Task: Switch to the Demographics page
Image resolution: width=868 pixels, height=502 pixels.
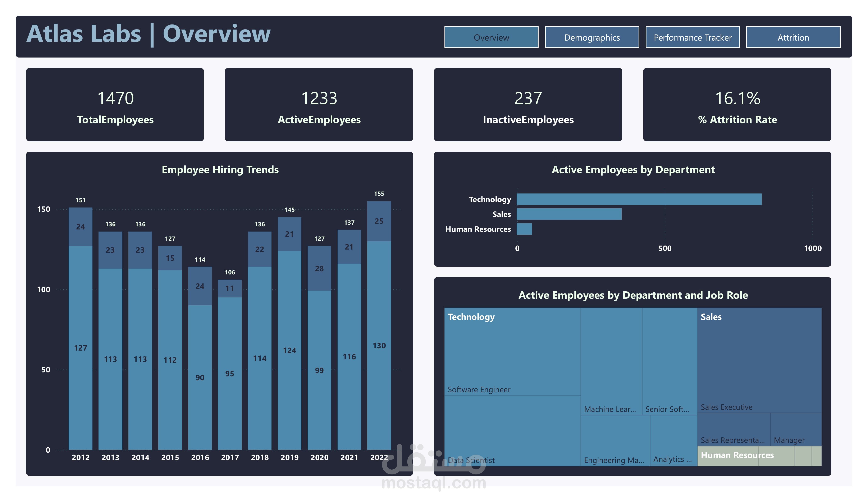Action: click(592, 37)
